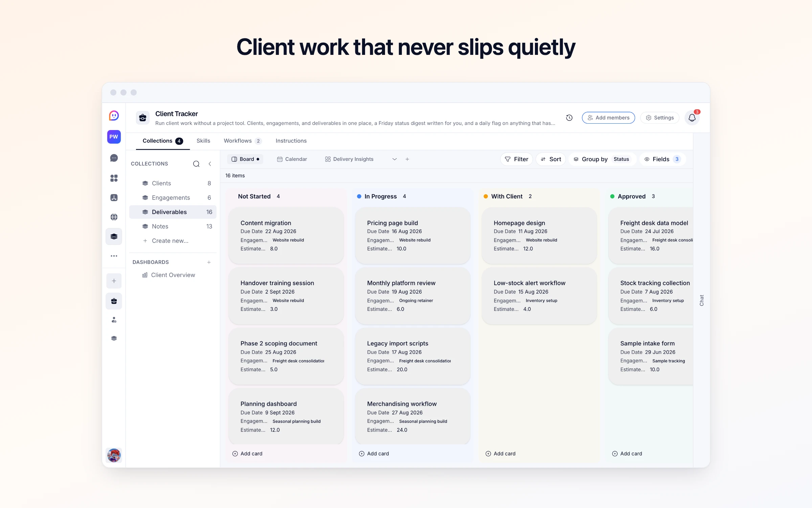Open the Freight desk data model card

651,236
